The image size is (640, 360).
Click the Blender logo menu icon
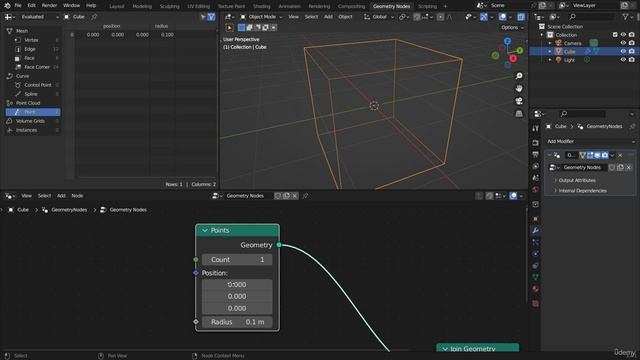coord(7,6)
